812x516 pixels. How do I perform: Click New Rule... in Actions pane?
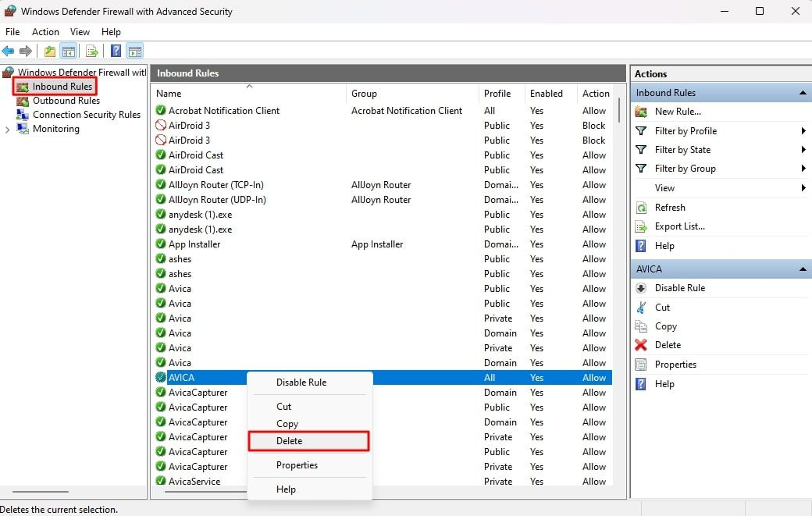tap(678, 112)
